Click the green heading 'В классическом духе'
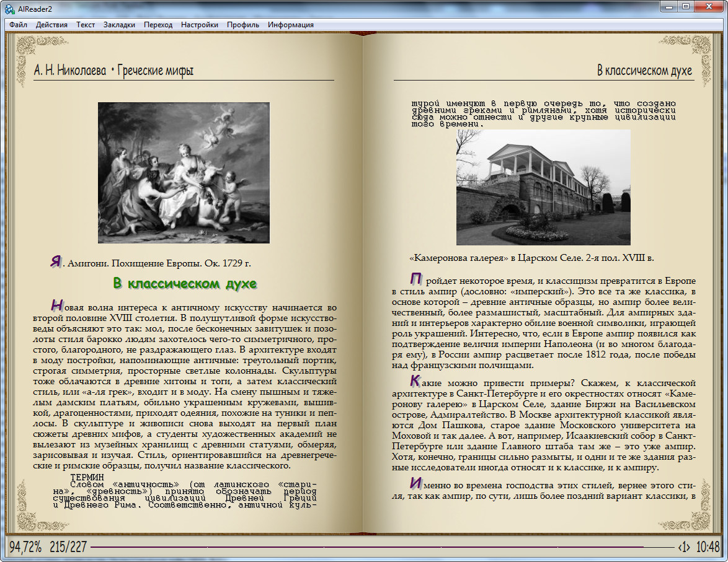This screenshot has width=728, height=562. (x=185, y=284)
